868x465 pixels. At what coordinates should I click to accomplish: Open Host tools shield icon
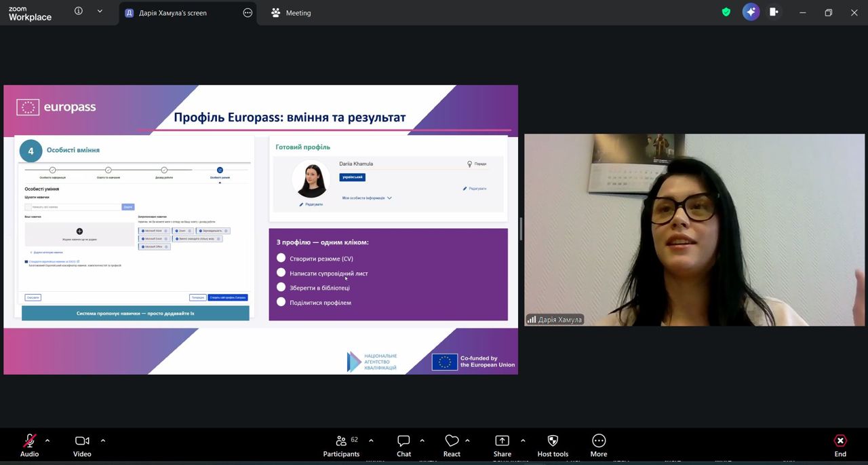tap(553, 441)
